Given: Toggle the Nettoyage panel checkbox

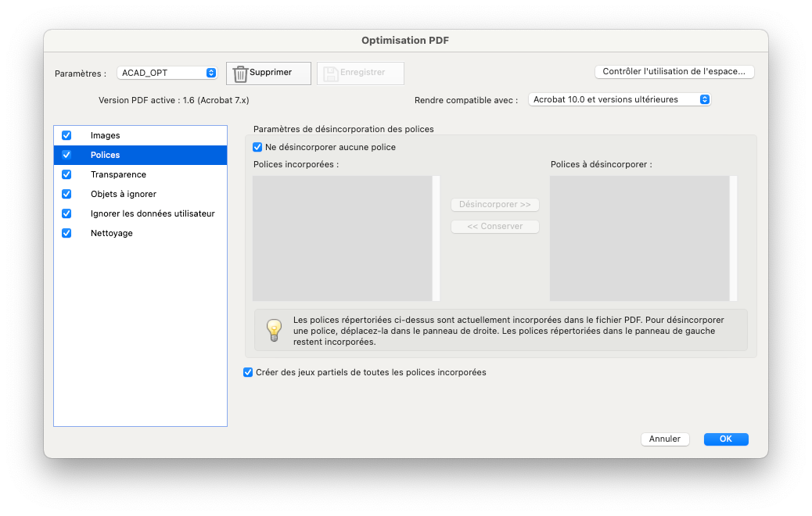Looking at the screenshot, I should (66, 233).
